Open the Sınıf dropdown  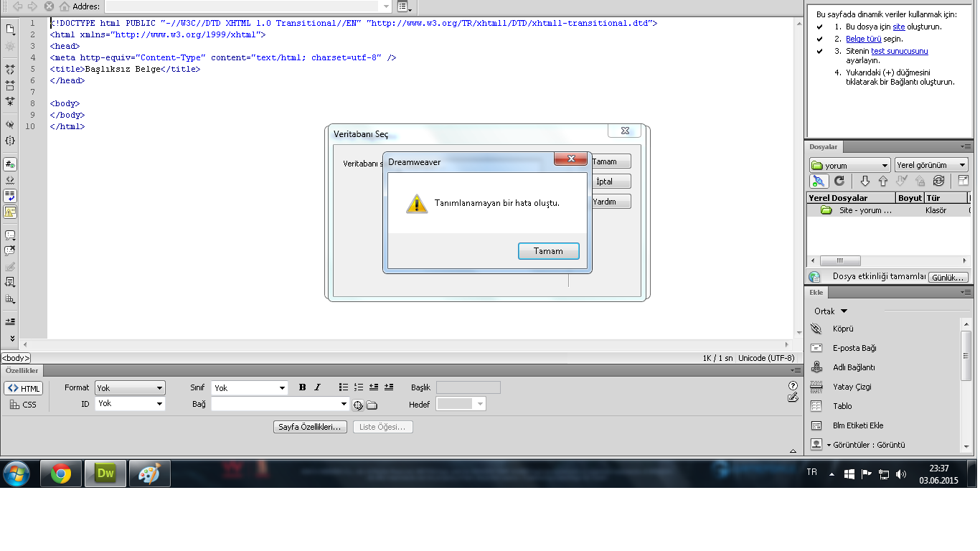[250, 388]
